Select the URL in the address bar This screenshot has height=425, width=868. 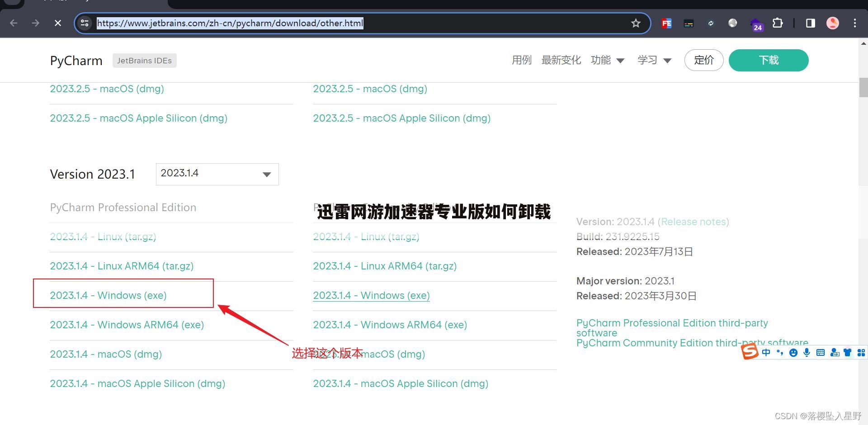point(230,23)
